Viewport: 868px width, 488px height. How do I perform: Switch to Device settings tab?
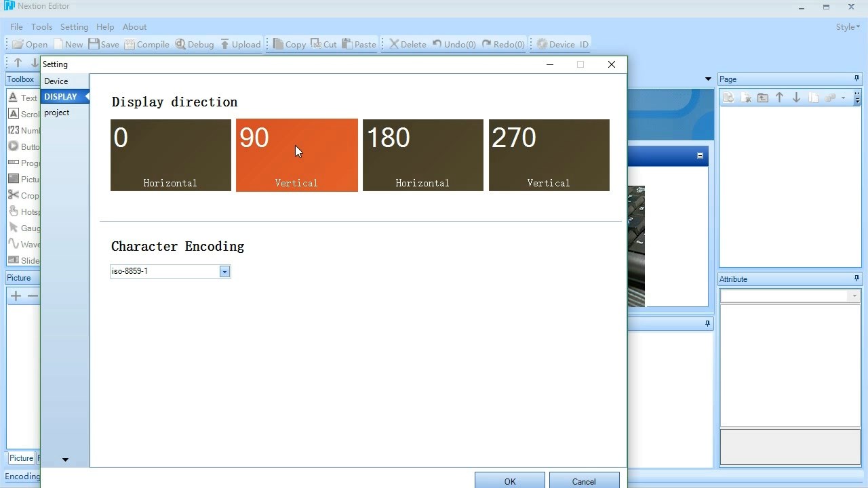tap(64, 81)
